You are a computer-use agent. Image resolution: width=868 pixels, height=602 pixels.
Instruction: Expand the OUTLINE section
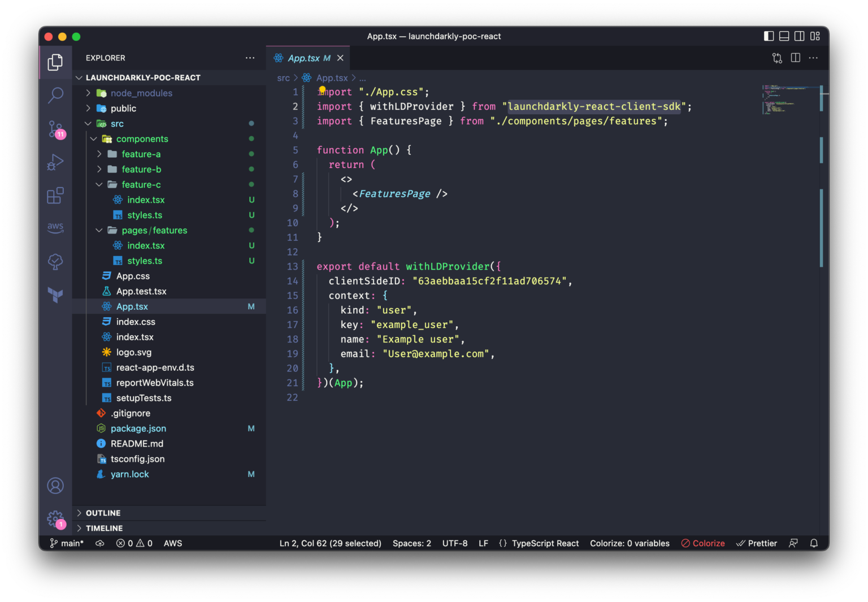103,513
